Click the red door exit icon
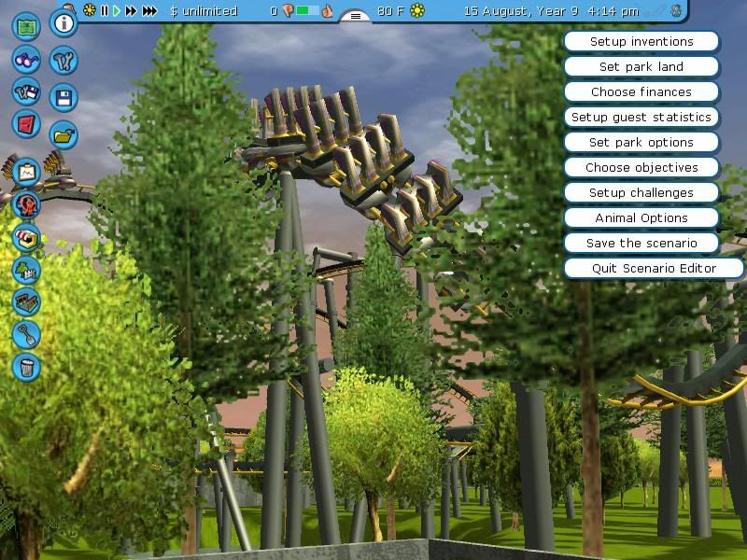 (26, 124)
